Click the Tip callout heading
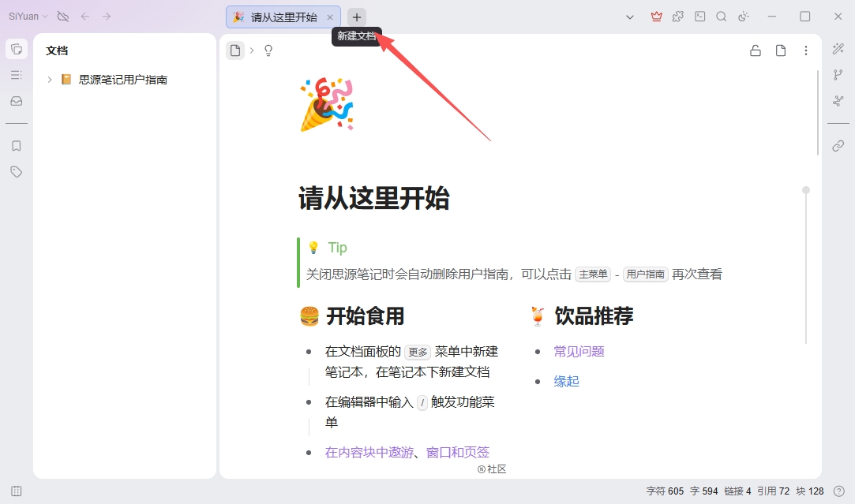 tap(338, 248)
